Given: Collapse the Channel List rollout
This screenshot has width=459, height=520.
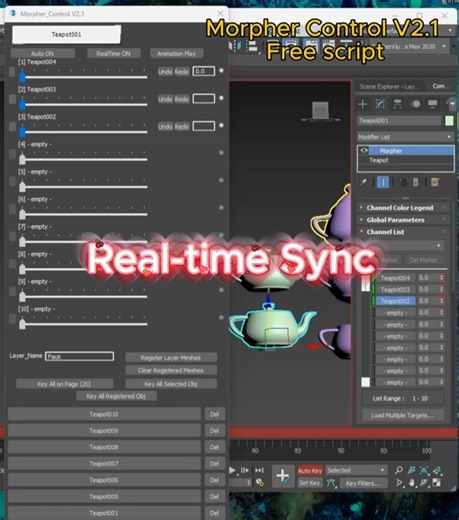Looking at the screenshot, I should tap(404, 232).
